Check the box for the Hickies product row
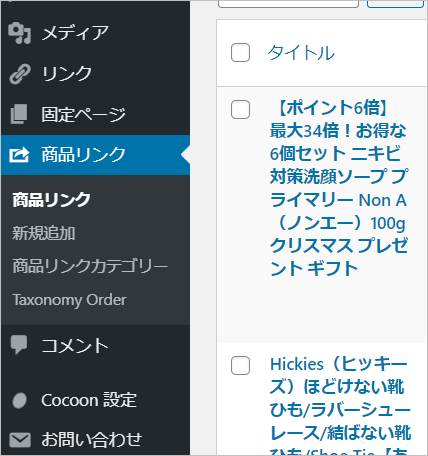Image resolution: width=428 pixels, height=456 pixels. point(240,365)
